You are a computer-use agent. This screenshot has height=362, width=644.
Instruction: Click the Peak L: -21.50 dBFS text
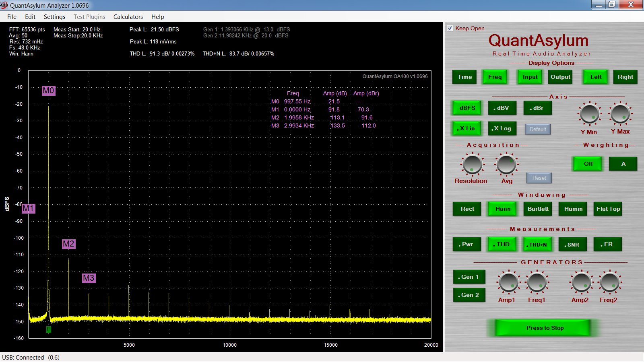tap(154, 29)
